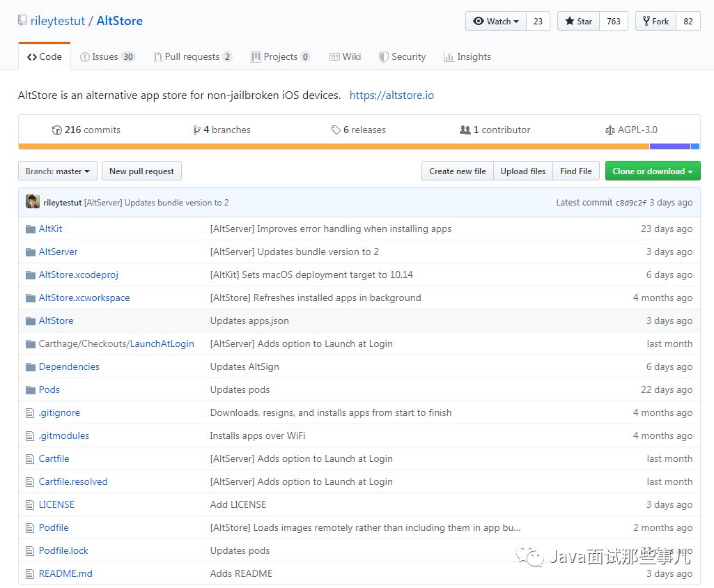Click the README.md file icon
The image size is (714, 588).
[x=30, y=574]
